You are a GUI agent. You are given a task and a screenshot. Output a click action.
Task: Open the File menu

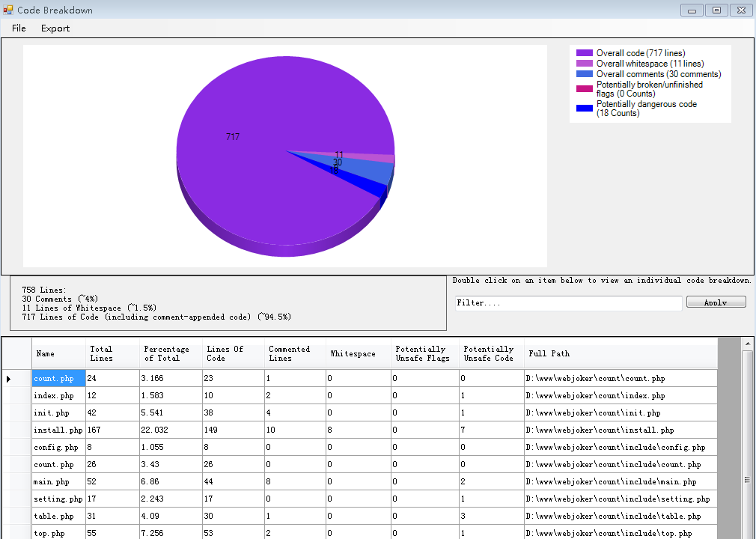[19, 28]
